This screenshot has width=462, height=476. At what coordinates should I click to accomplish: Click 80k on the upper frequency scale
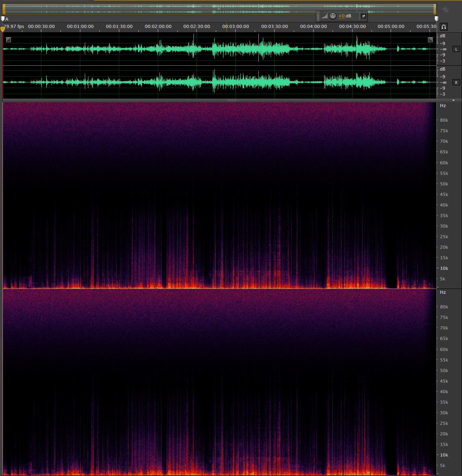click(x=444, y=120)
